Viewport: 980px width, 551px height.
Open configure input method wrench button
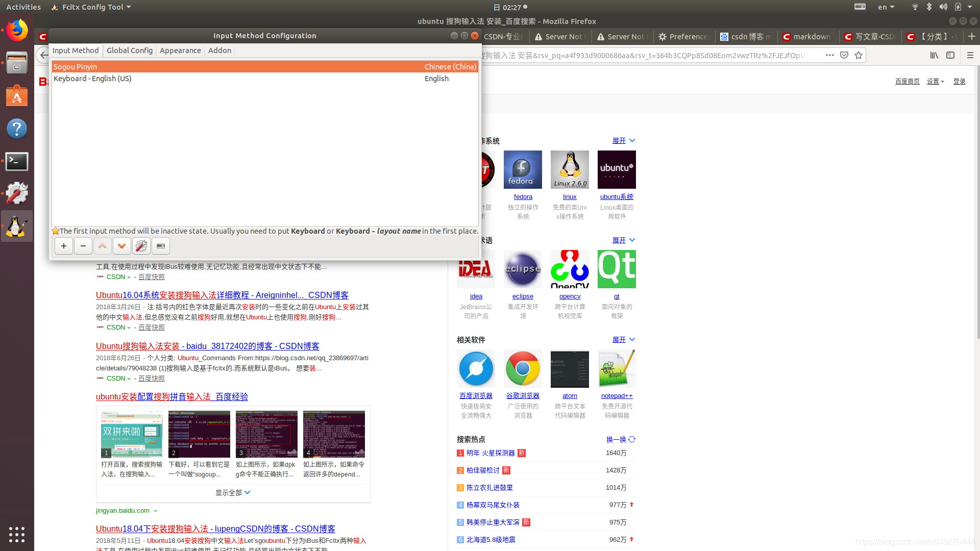[141, 246]
